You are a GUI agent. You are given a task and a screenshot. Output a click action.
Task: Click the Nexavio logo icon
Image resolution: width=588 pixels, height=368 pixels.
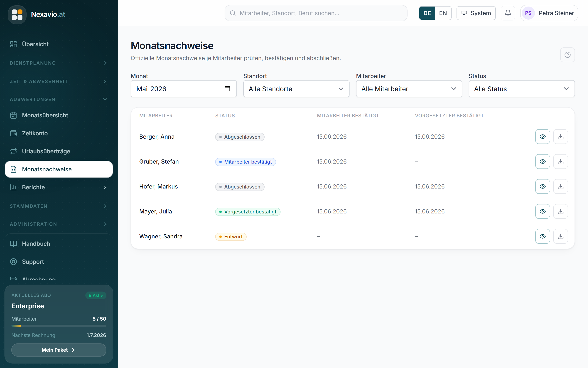(17, 14)
